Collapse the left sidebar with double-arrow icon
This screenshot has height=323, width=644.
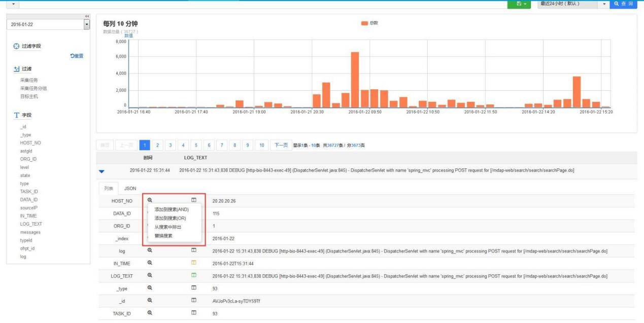[x=87, y=17]
